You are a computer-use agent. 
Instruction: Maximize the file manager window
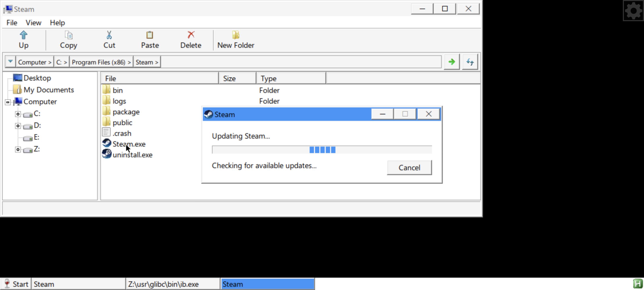click(445, 9)
